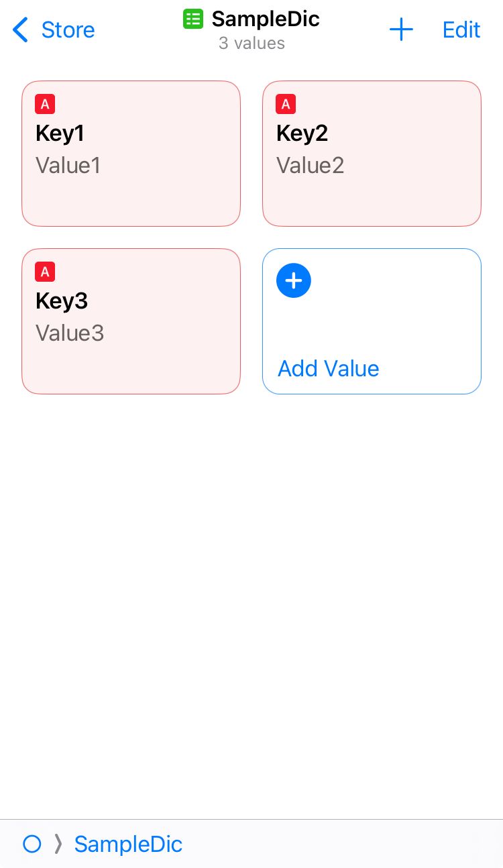
Task: Select the Value1 text under Key1
Action: click(x=68, y=165)
